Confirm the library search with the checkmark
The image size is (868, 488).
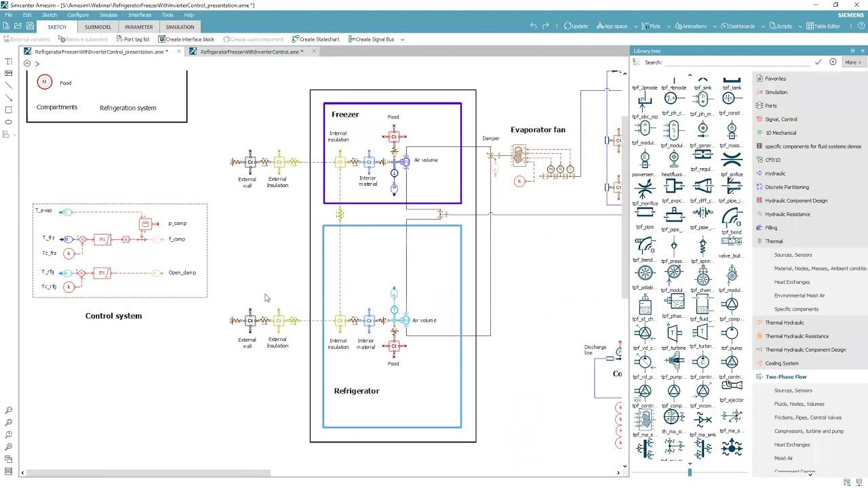point(818,62)
